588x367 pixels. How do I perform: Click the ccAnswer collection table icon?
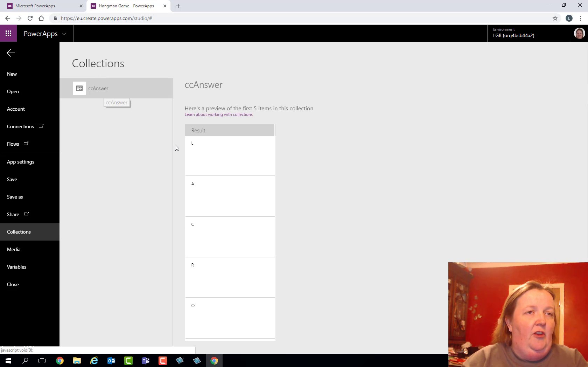point(79,88)
